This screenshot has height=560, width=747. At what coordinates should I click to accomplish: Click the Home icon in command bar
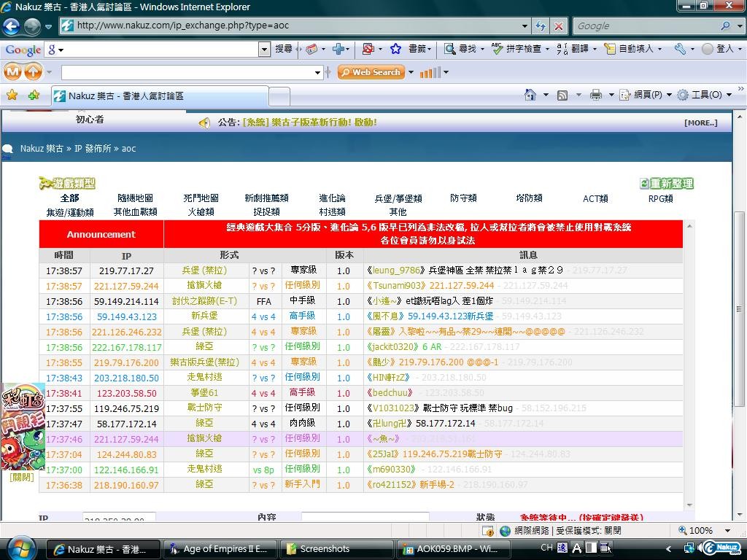coord(531,95)
